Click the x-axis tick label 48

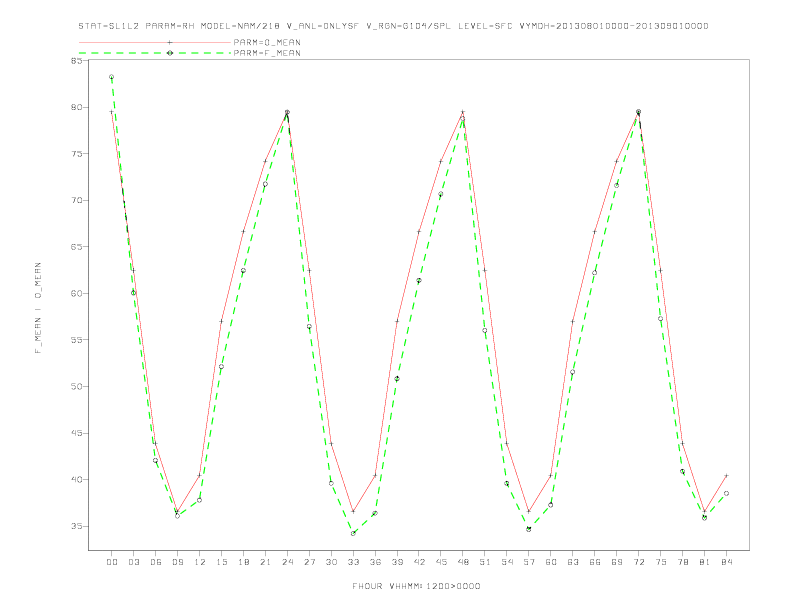point(463,562)
